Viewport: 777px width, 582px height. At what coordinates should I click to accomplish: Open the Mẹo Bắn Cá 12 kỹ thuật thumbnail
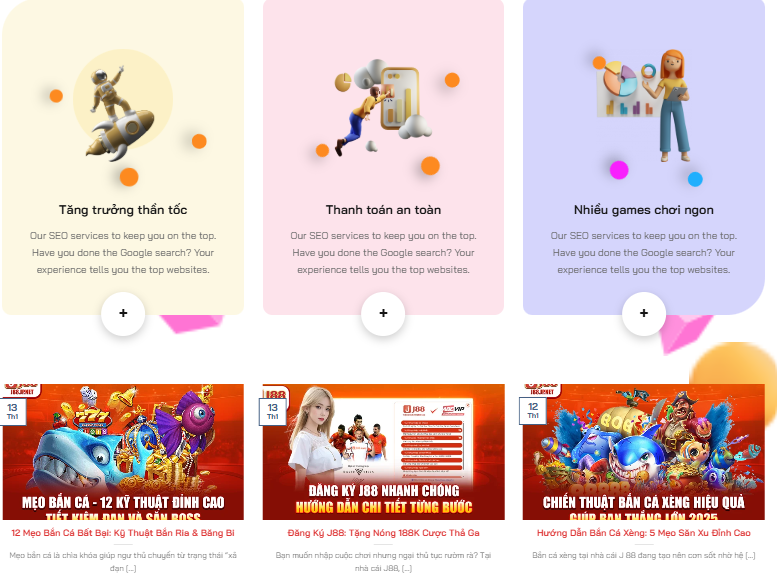(x=123, y=452)
